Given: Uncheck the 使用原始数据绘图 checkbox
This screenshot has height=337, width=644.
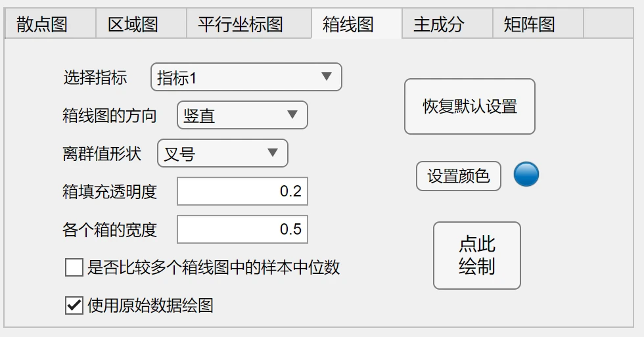Looking at the screenshot, I should 74,305.
